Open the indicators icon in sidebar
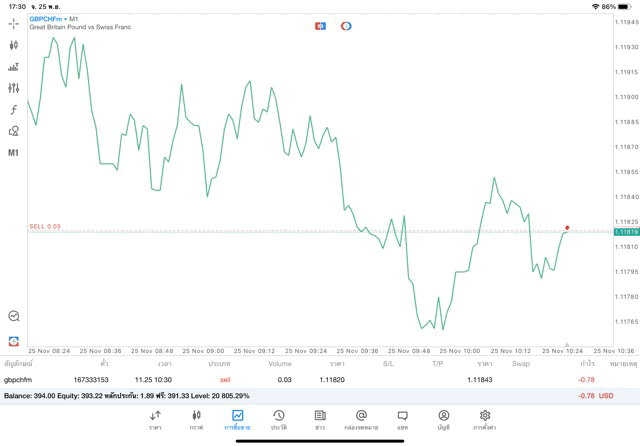 coord(14,67)
